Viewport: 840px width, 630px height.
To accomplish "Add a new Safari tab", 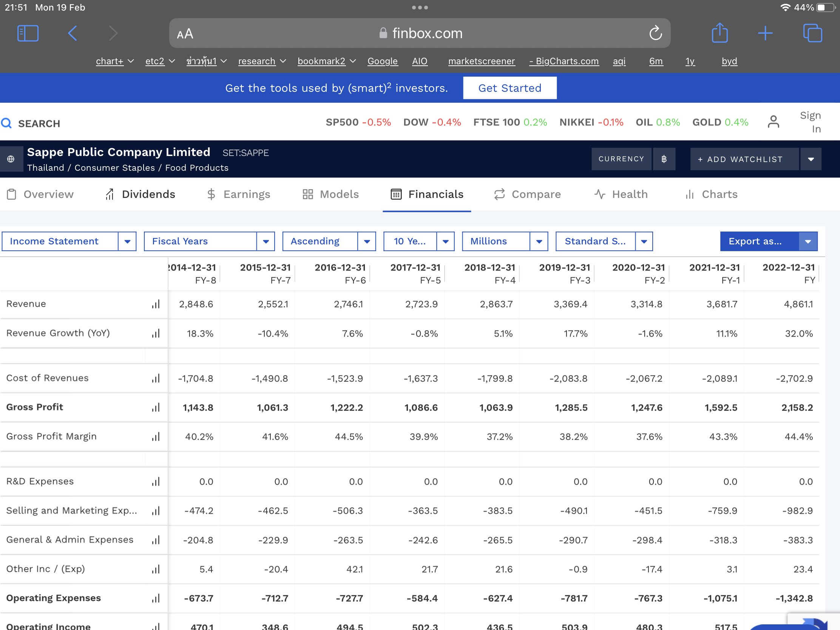I will (765, 33).
